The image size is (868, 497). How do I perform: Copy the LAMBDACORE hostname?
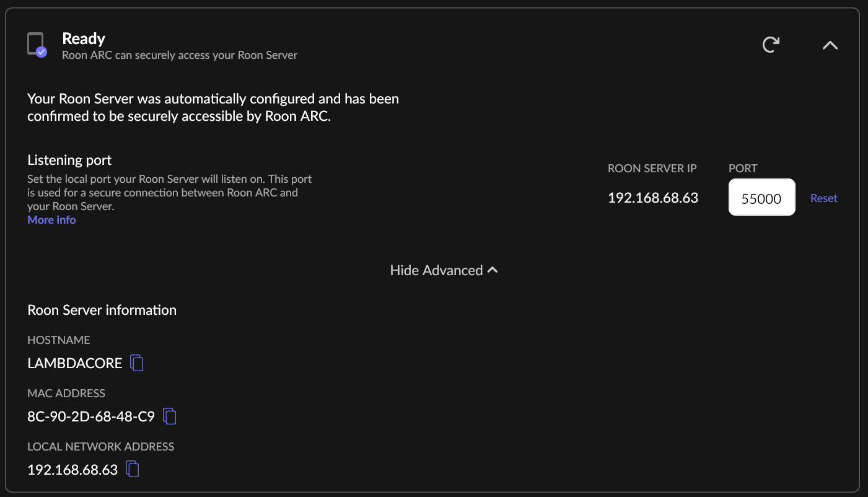(x=137, y=363)
